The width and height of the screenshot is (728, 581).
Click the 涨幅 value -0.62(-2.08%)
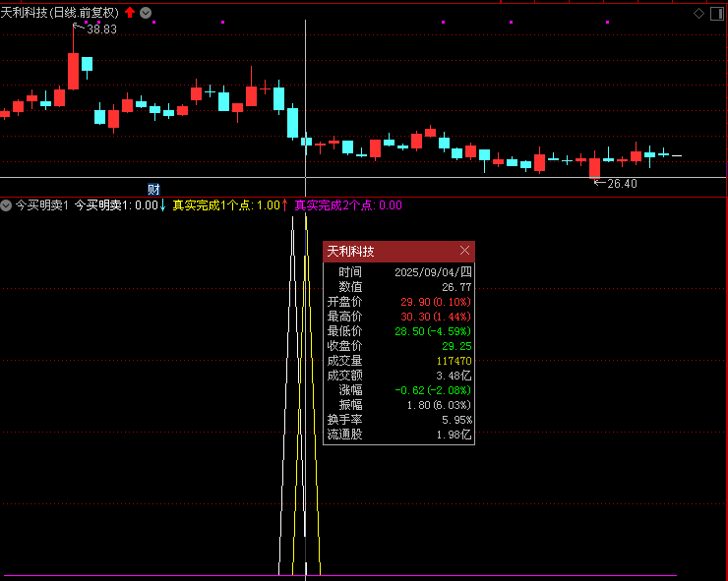pos(433,390)
